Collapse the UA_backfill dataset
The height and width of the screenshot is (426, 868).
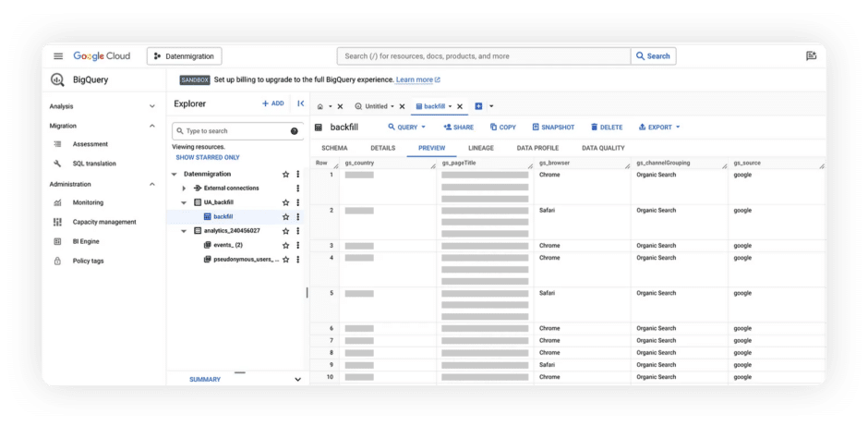[184, 202]
